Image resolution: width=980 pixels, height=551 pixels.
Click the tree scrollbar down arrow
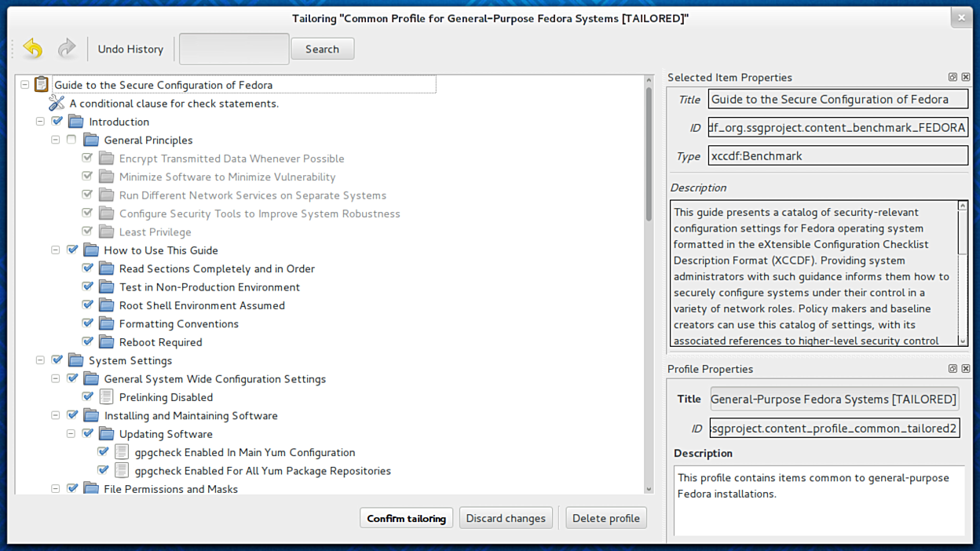coord(649,488)
